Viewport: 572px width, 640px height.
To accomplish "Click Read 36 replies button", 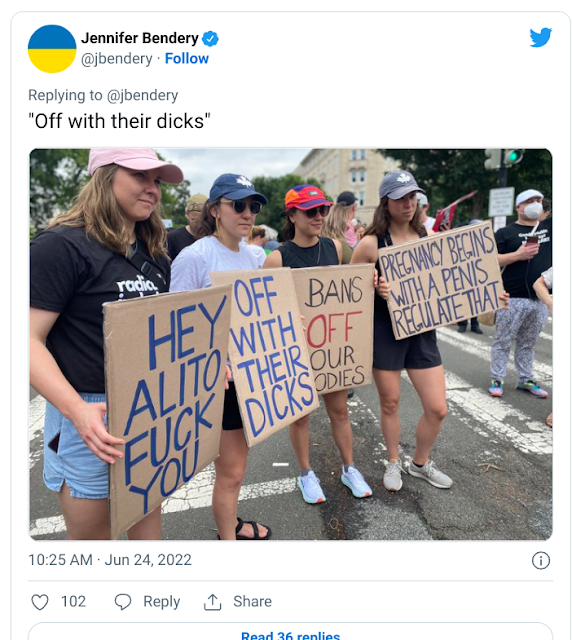I will coord(290,633).
